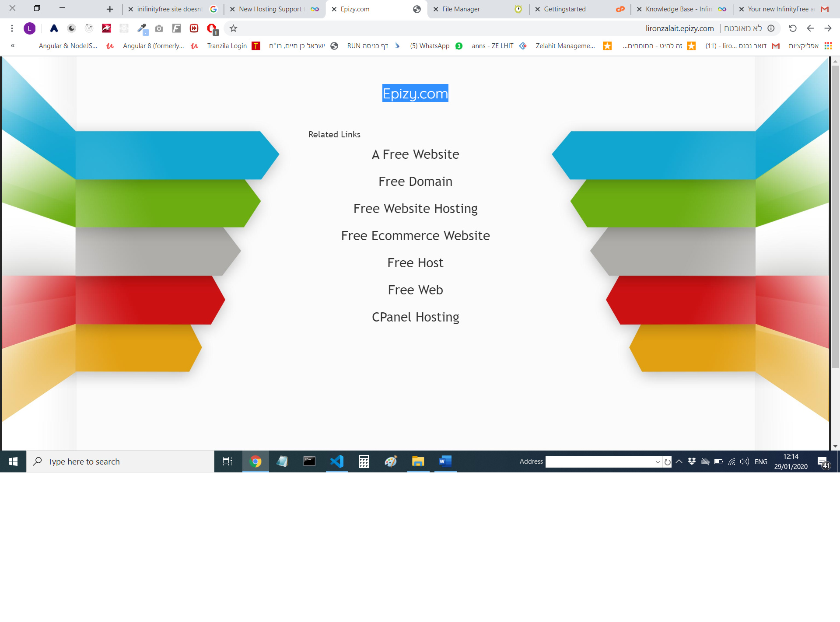Open the CPanel Hosting link

click(415, 317)
